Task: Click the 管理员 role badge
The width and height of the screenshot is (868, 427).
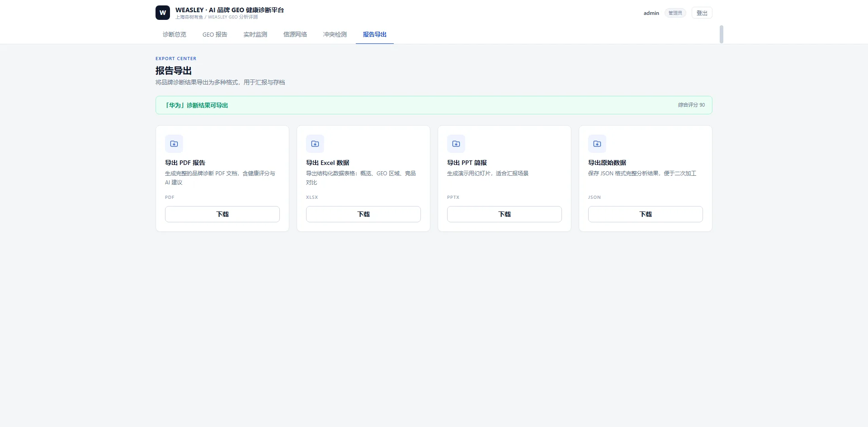Action: (x=675, y=13)
